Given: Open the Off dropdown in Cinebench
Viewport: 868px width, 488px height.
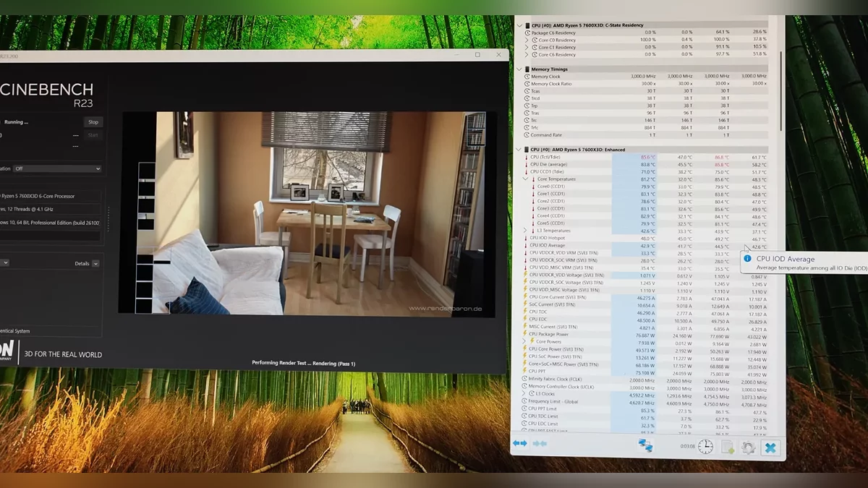Looking at the screenshot, I should pos(57,168).
